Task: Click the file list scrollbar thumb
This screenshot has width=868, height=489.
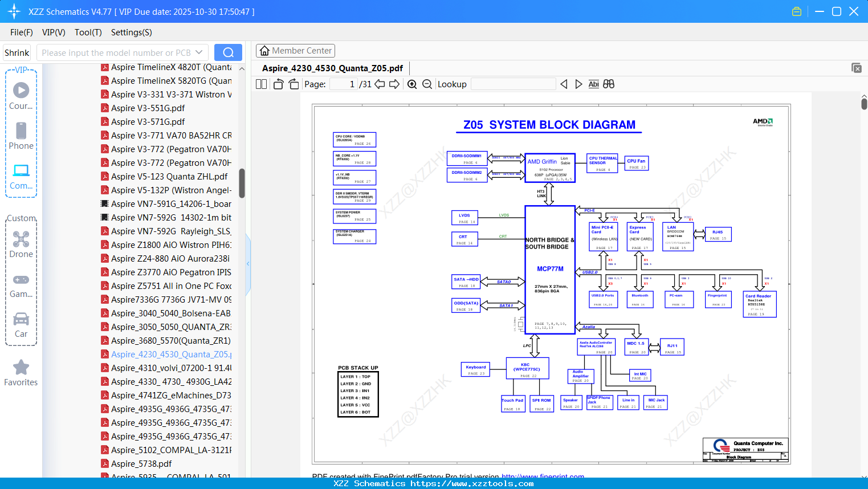Action: pyautogui.click(x=242, y=183)
